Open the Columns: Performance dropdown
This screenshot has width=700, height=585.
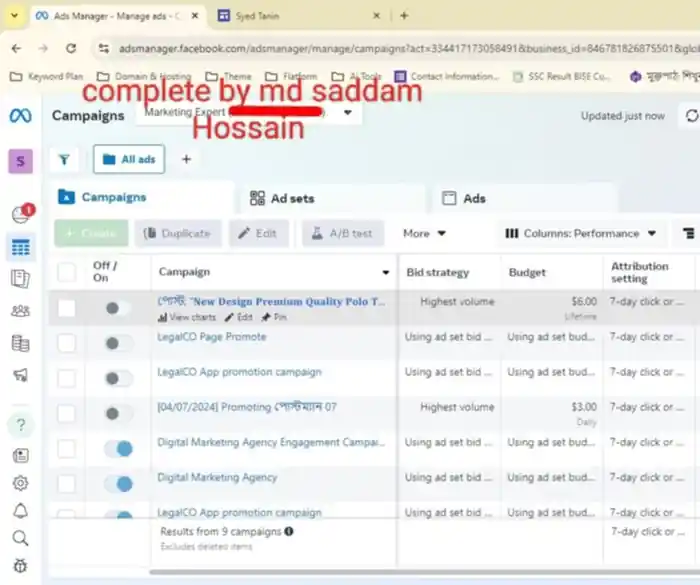click(x=580, y=234)
